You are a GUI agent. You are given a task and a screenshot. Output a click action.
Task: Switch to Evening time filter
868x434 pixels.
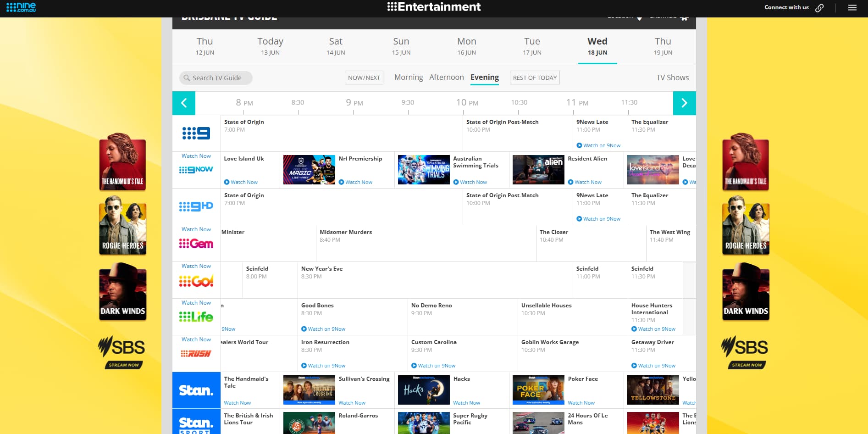coord(485,77)
